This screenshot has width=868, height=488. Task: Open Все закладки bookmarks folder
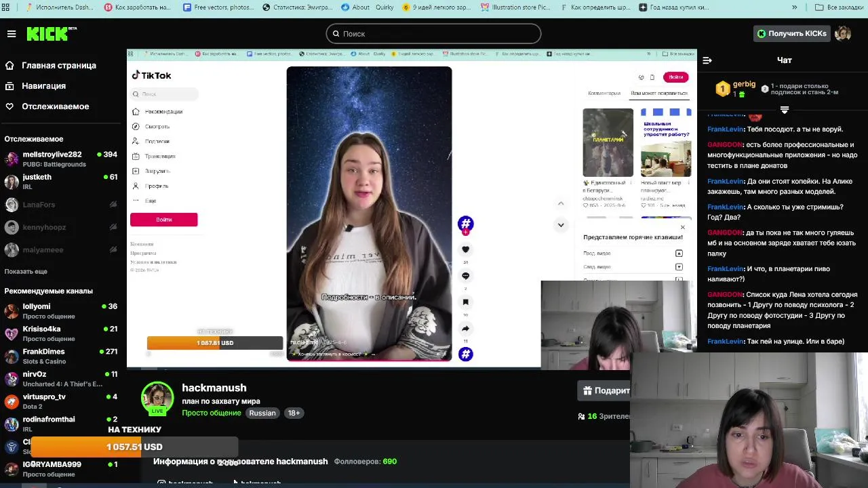(x=839, y=7)
